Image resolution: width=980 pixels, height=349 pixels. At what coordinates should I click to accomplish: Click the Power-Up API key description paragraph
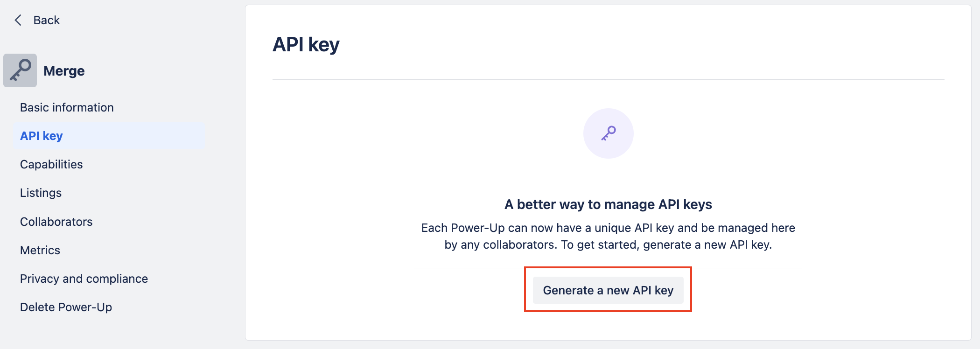(x=608, y=236)
